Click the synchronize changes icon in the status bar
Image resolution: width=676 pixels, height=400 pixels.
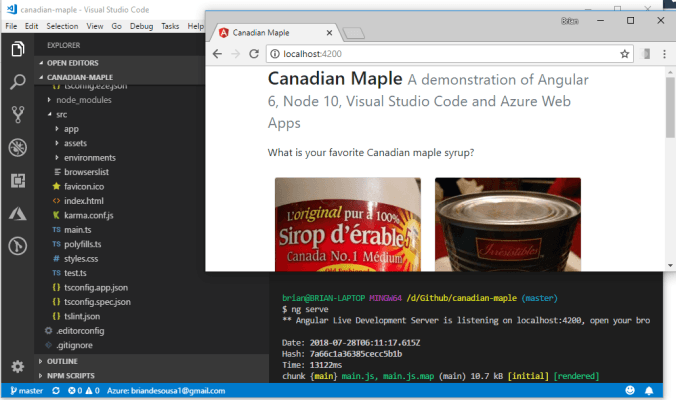pos(56,391)
